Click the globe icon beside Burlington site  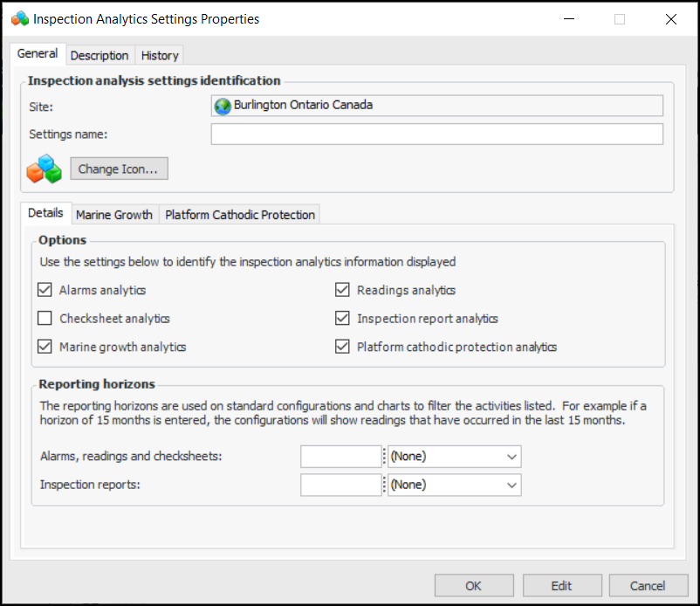click(223, 106)
